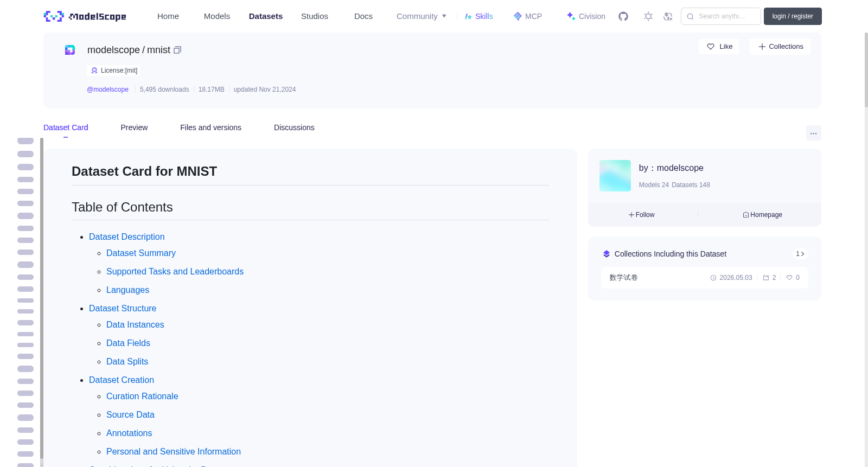Open the Docs page

[363, 16]
